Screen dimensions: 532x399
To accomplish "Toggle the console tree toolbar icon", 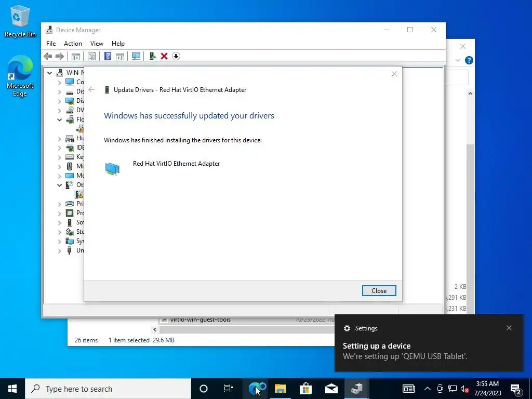I will tap(76, 56).
